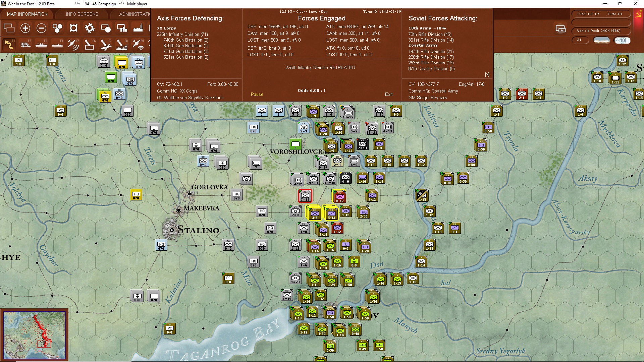Click the window-with-arrow icon near date panel
Viewport: 644px width, 362px height.
coord(560,29)
